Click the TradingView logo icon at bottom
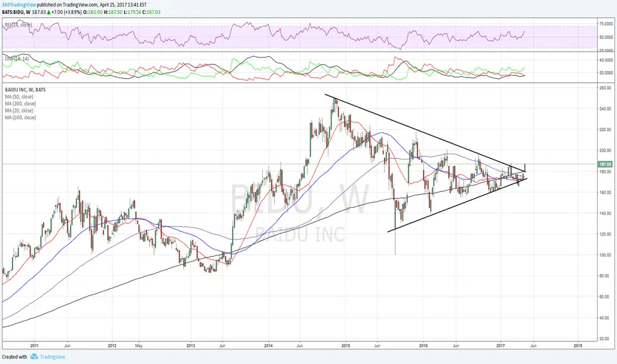The image size is (617, 364). click(34, 357)
